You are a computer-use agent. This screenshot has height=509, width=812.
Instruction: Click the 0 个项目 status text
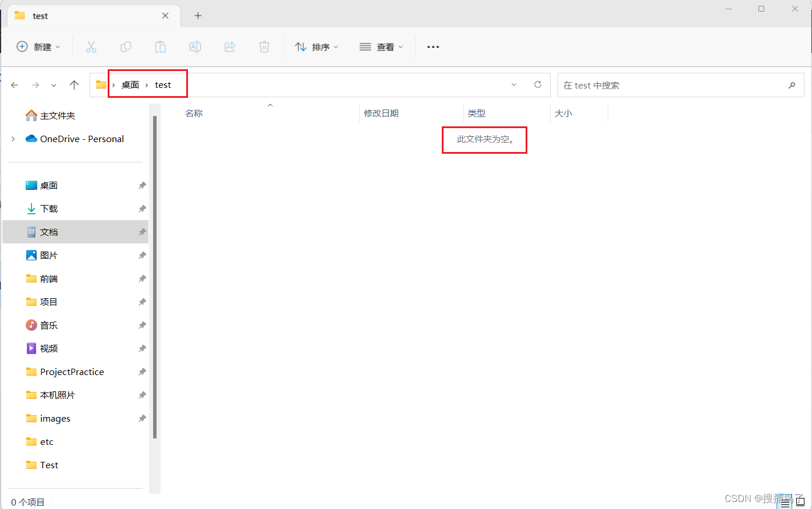pyautogui.click(x=28, y=502)
